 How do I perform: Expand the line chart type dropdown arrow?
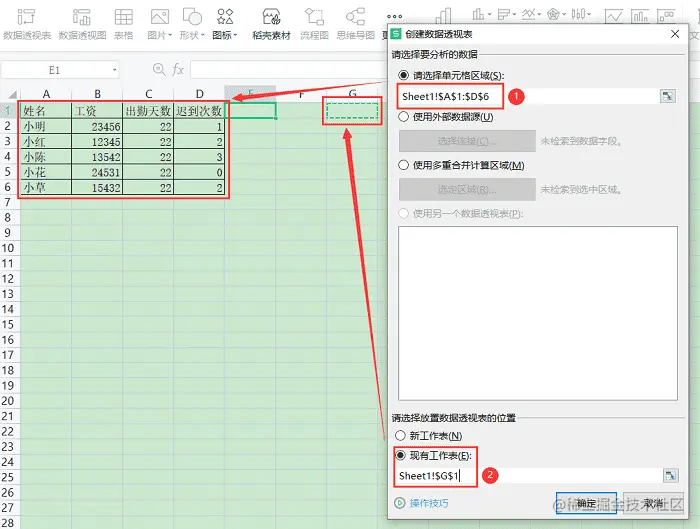point(539,15)
